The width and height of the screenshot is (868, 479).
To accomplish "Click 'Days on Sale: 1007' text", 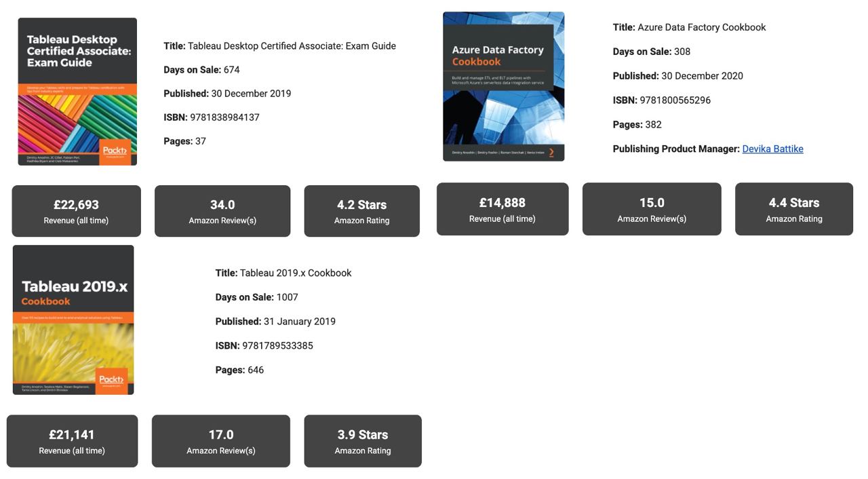I will coord(257,297).
